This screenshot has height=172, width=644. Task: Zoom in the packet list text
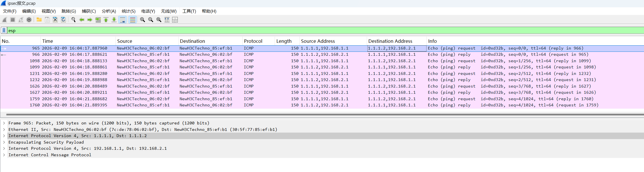[143, 20]
